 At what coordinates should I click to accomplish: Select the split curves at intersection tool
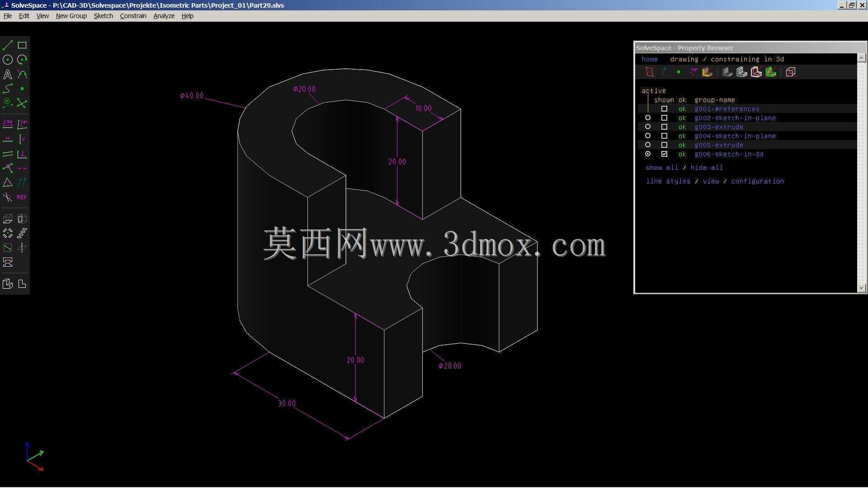click(22, 103)
